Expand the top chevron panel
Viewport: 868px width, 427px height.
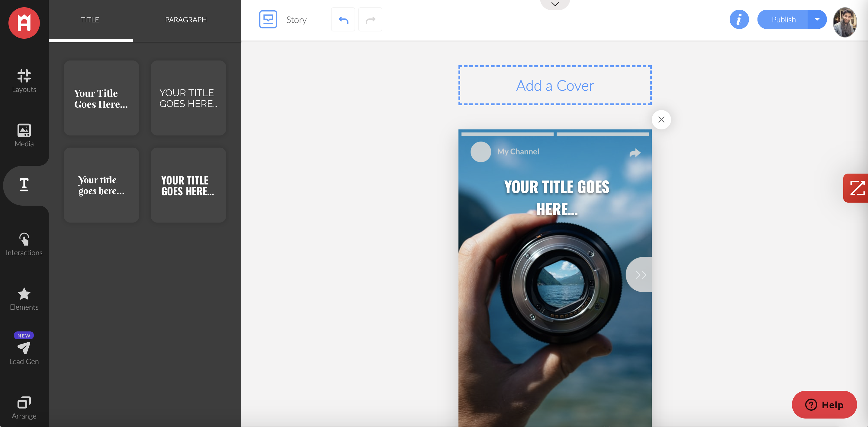(x=555, y=4)
